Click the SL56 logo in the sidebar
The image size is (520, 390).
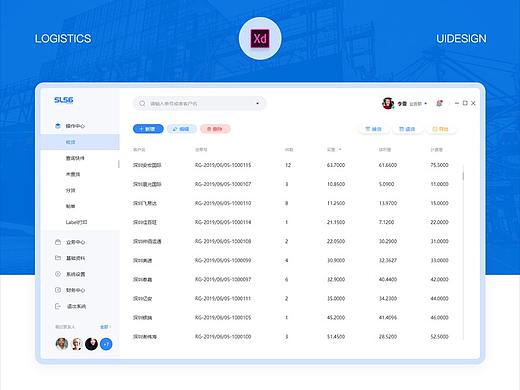click(x=64, y=100)
